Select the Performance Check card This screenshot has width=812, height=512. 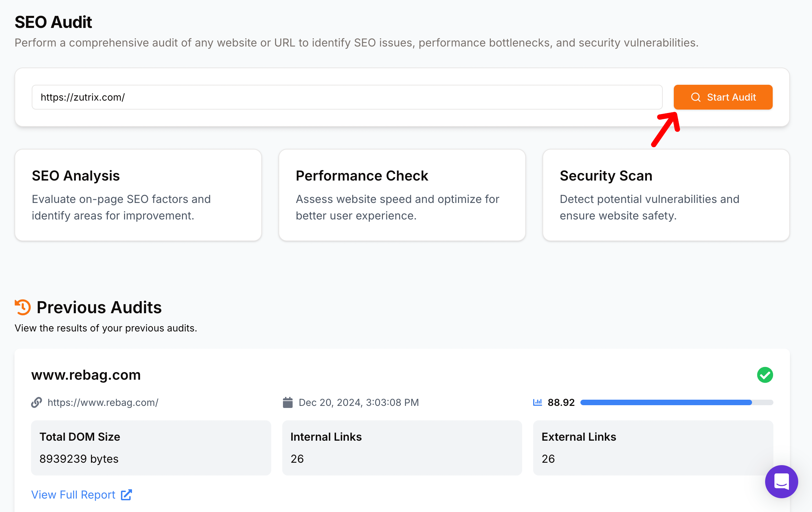402,195
